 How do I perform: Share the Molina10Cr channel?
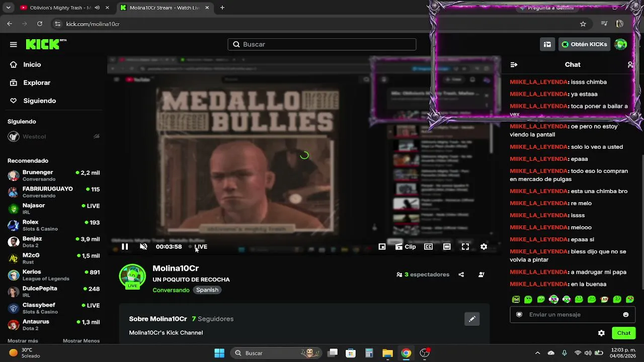[x=461, y=275]
